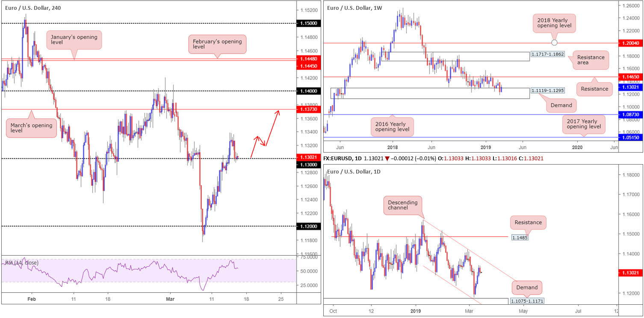Click the "Oct" date on daily axis
This screenshot has height=318, width=644.
(334, 312)
